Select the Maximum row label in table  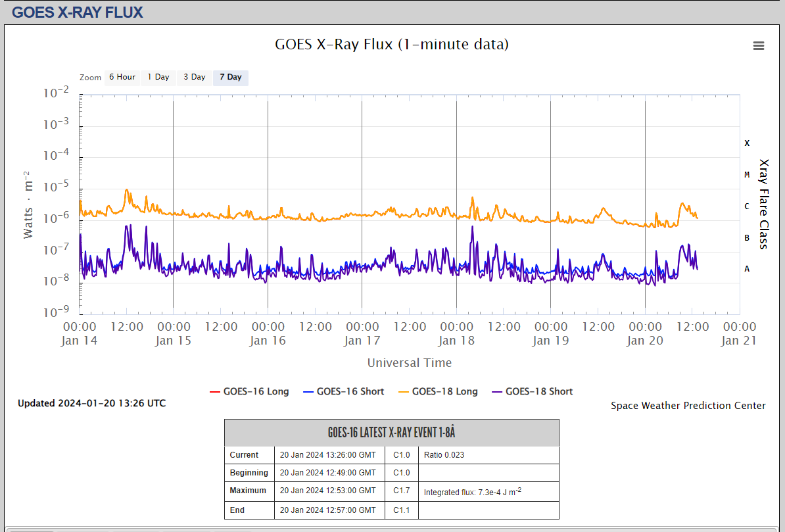[248, 491]
